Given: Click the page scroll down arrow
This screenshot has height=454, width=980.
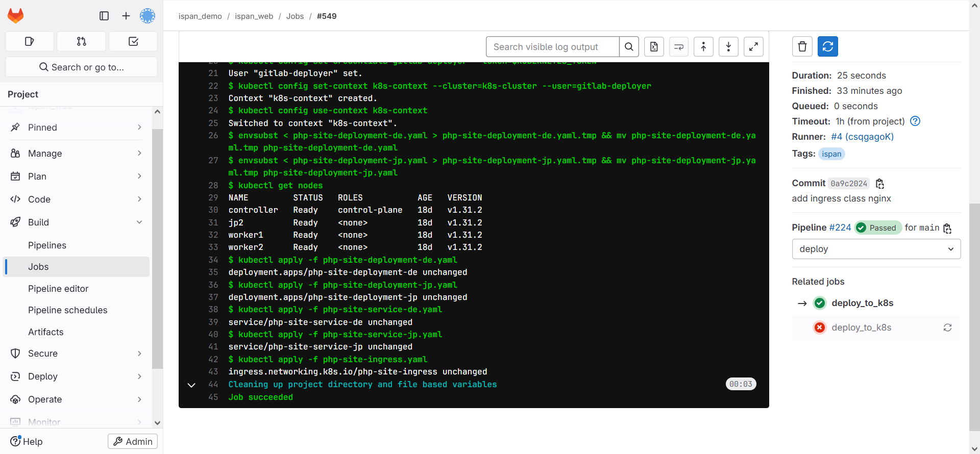Looking at the screenshot, I should tap(974, 449).
